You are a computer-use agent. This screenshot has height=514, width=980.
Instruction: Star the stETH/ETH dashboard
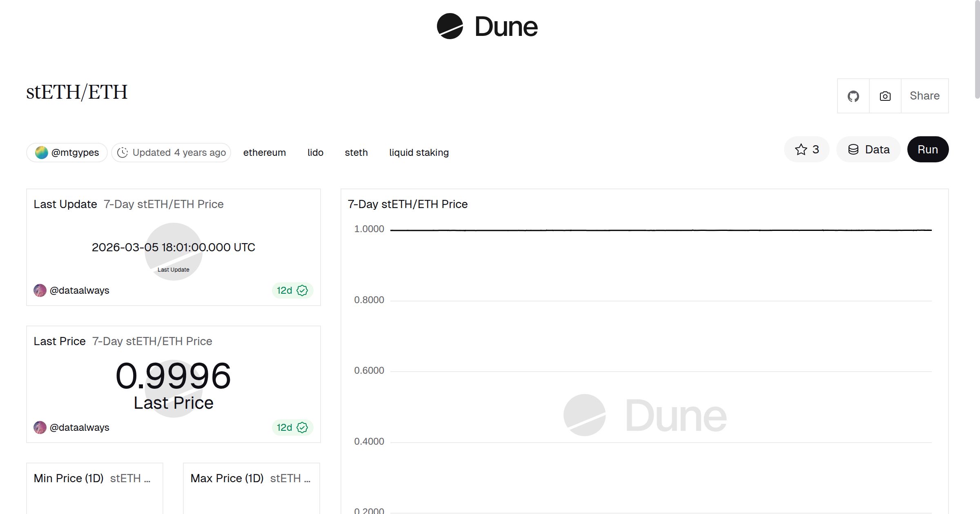[x=801, y=149]
